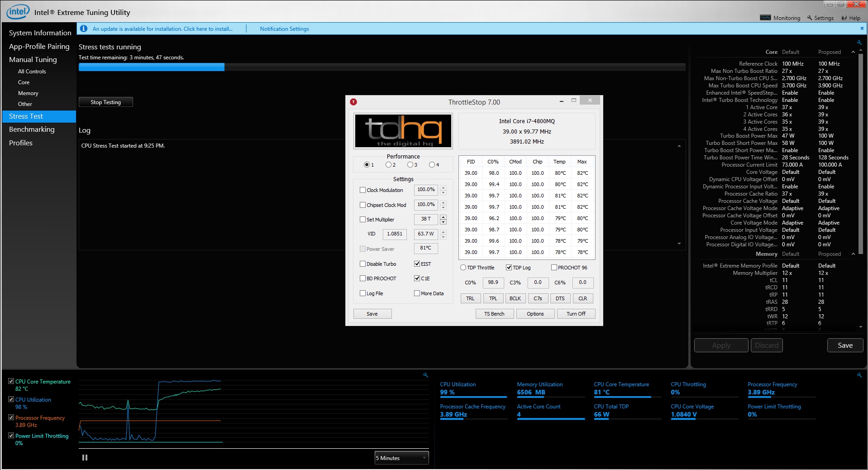868x470 pixels.
Task: Uncheck CPU Utilization graph line
Action: click(11, 399)
